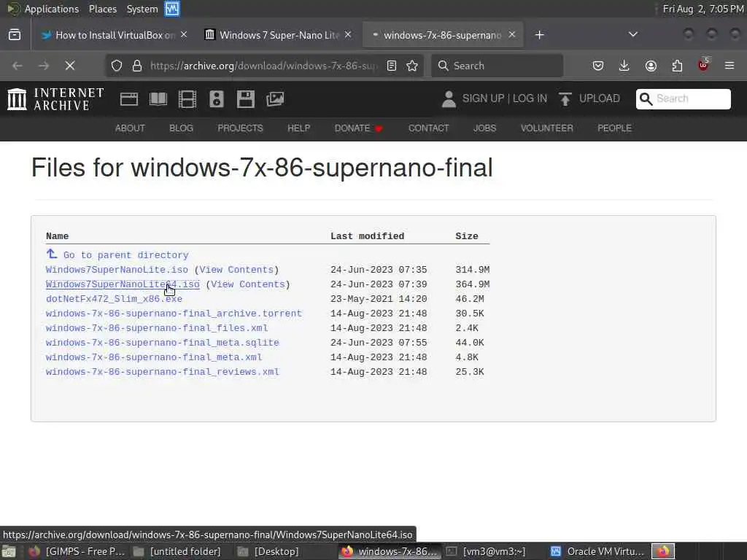
Task: Switch to Windows 7 Super-Nano Lite tab
Action: (x=278, y=35)
